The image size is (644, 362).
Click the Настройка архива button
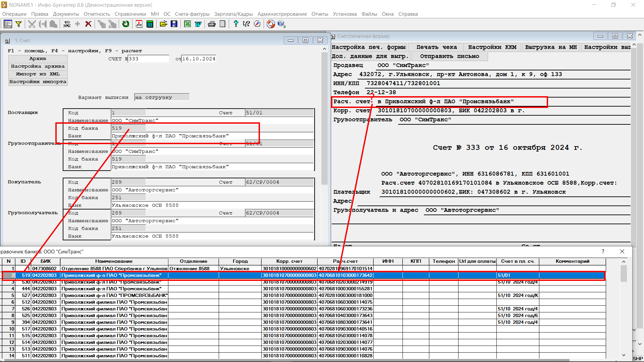coord(38,66)
